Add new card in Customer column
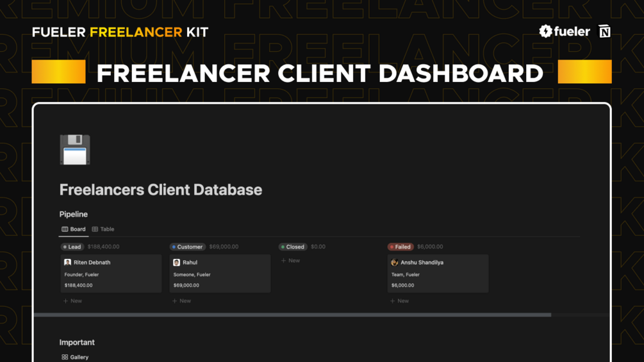 (x=181, y=301)
